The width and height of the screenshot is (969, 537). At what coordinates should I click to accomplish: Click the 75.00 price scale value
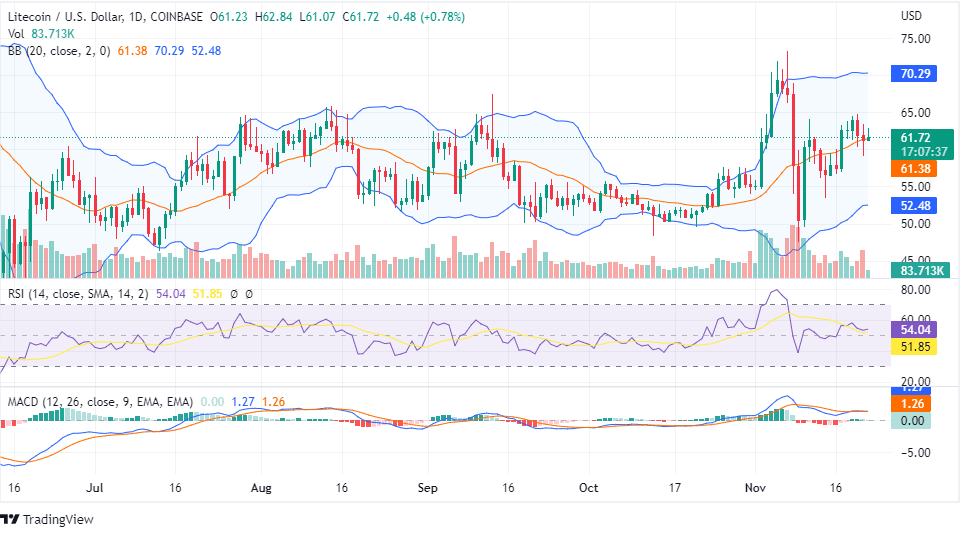coord(915,39)
